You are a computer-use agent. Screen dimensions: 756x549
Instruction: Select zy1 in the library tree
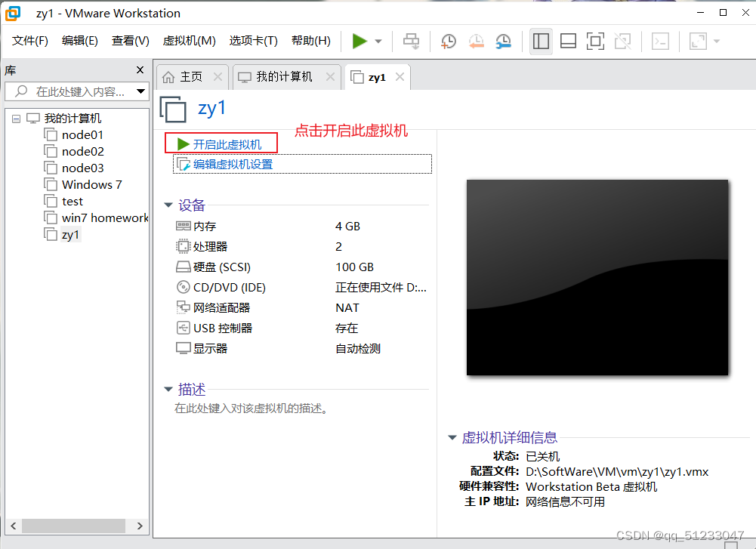click(x=70, y=235)
